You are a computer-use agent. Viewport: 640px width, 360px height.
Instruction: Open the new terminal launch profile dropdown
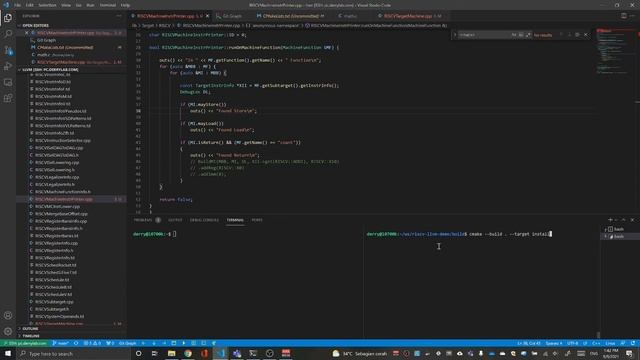(x=616, y=220)
